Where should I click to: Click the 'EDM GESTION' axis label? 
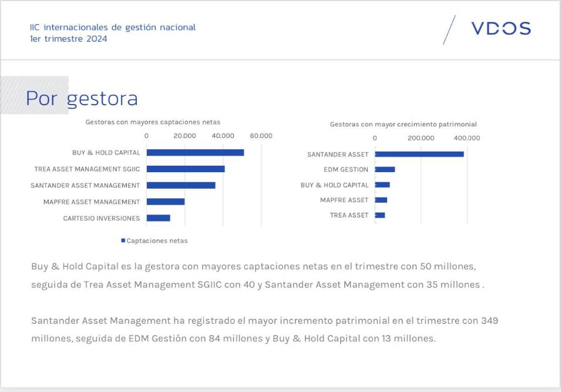point(346,170)
